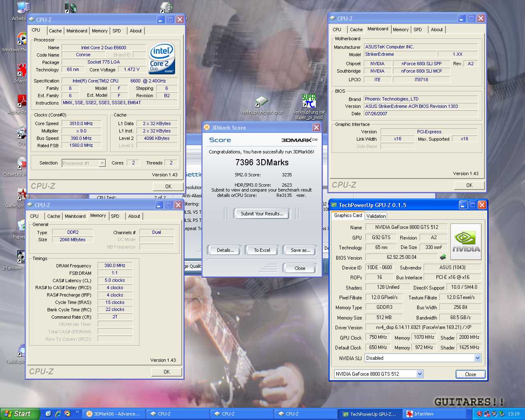Viewport: 525px width, 420px height.
Task: Open the Processor #1 selection dropdown
Action: (x=102, y=163)
